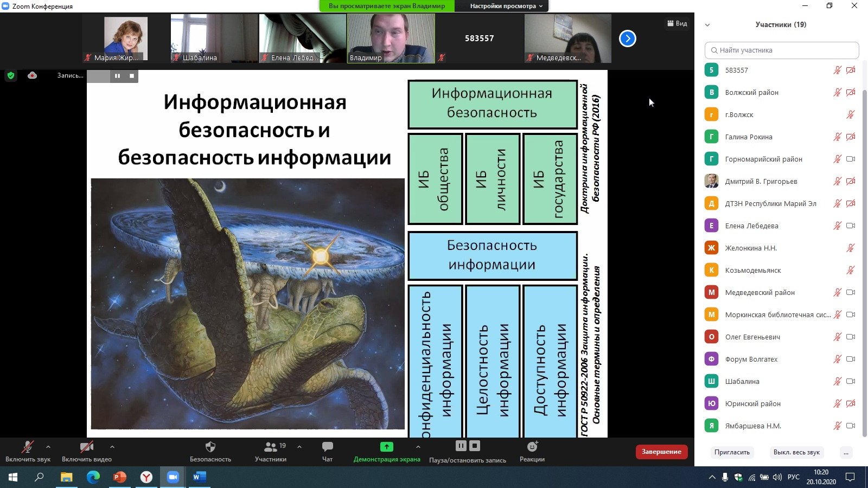Open the Chat bubble icon
868x488 pixels.
click(328, 447)
